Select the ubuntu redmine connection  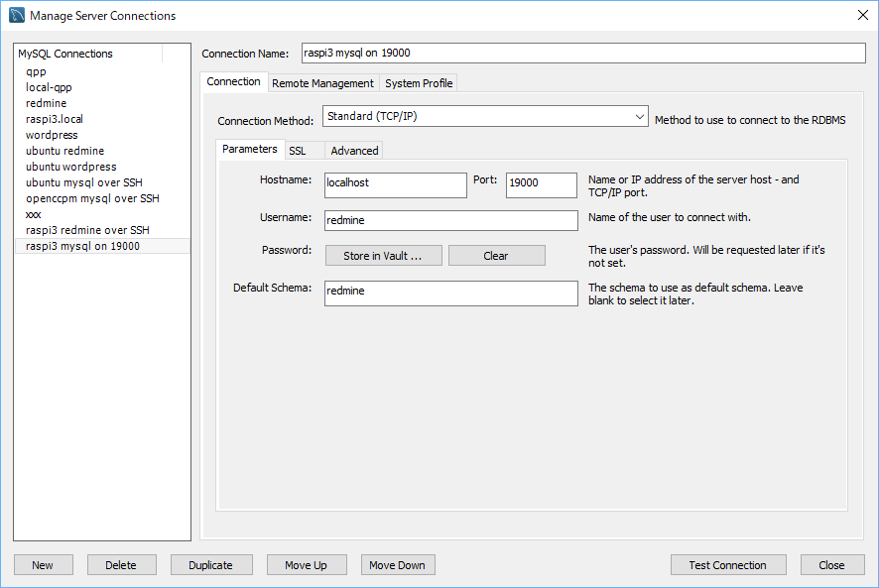pyautogui.click(x=64, y=151)
